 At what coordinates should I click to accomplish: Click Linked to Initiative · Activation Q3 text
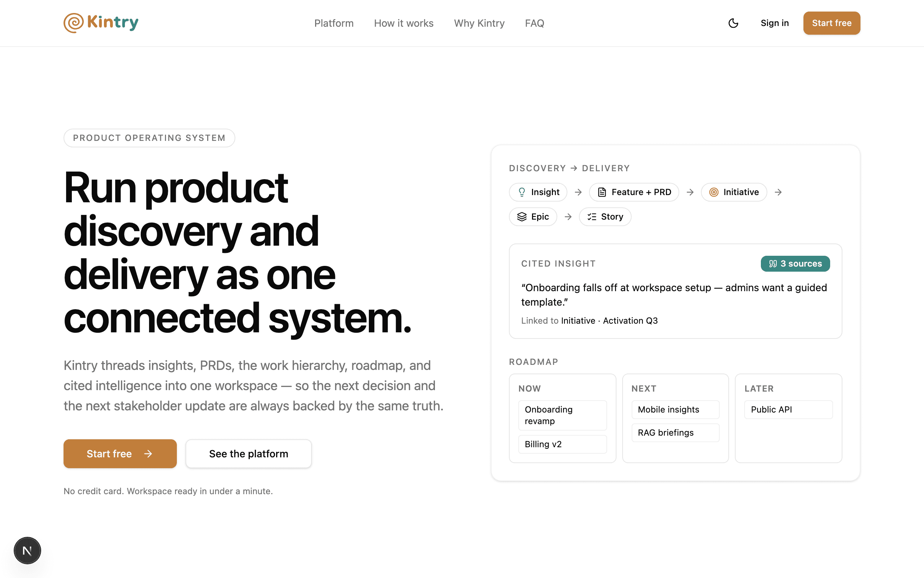coord(589,321)
